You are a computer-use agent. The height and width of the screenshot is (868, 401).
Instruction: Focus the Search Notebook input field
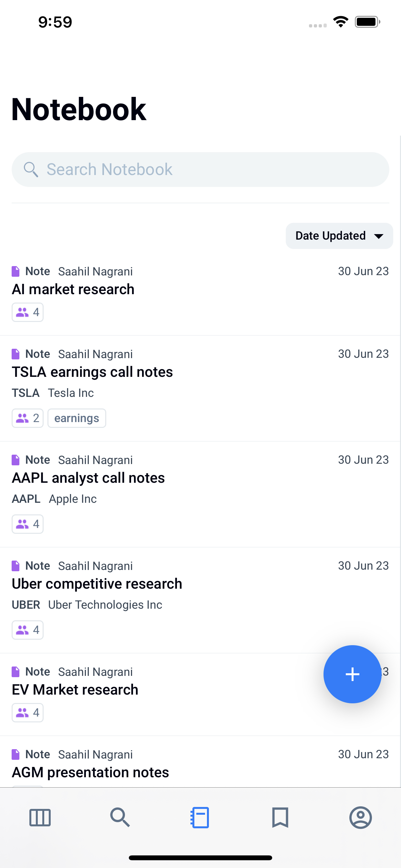point(200,170)
